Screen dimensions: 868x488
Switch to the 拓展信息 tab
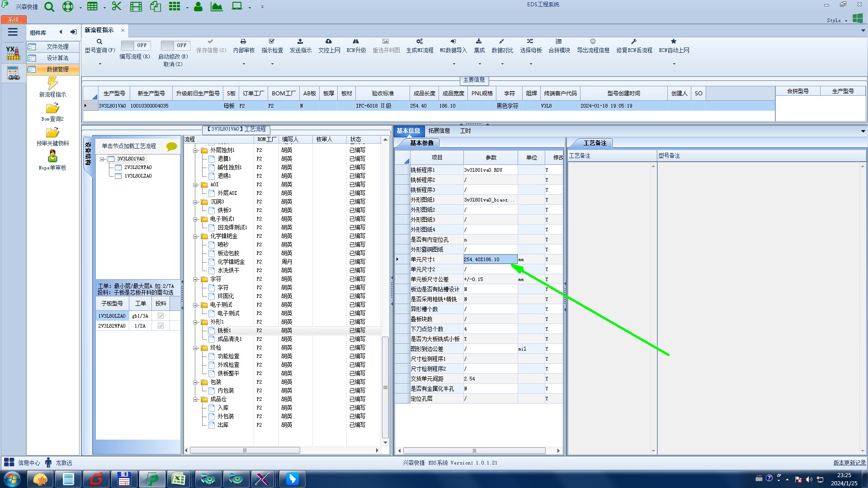tap(439, 131)
